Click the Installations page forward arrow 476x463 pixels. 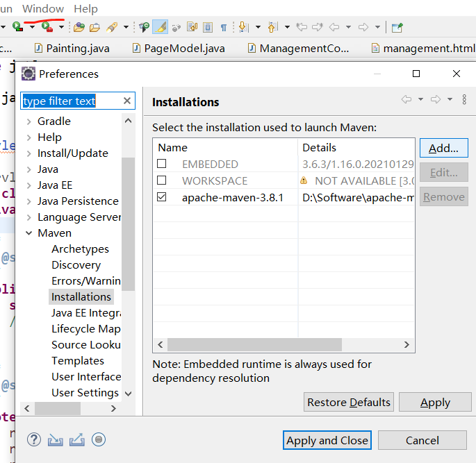click(x=436, y=99)
